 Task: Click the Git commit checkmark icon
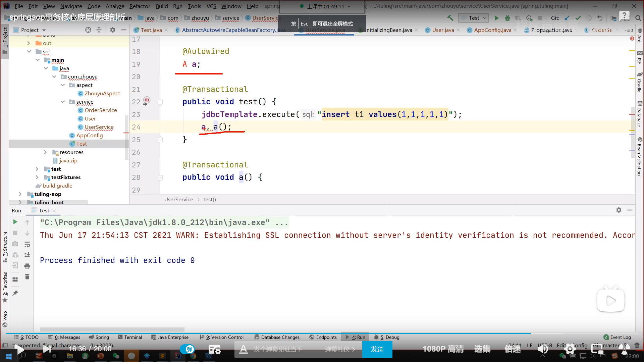[578, 18]
